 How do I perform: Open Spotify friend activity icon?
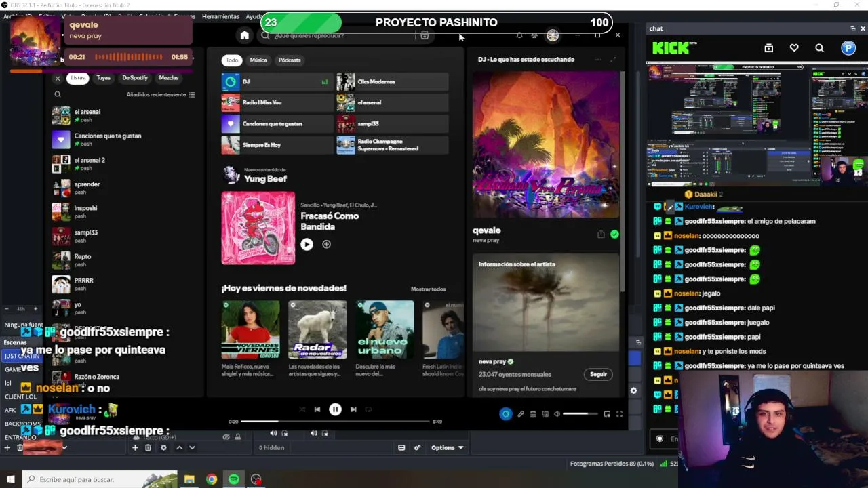[x=534, y=35]
